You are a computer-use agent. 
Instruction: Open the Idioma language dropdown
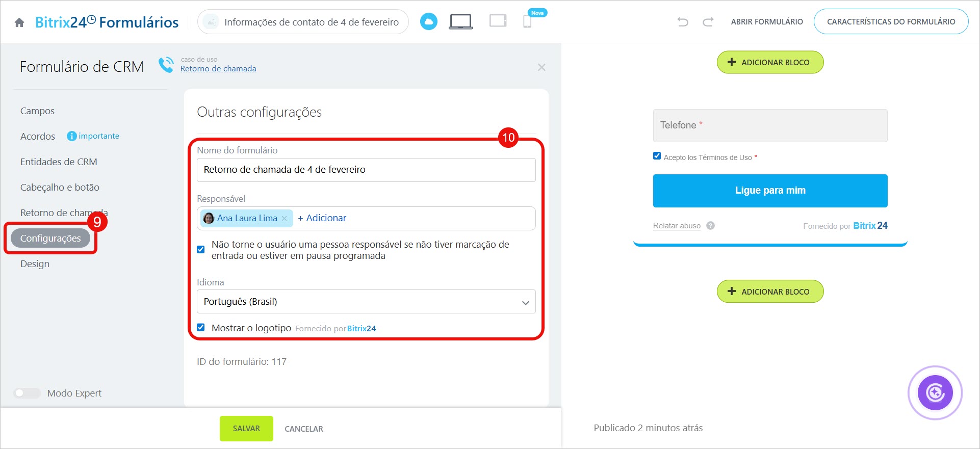[x=366, y=302]
